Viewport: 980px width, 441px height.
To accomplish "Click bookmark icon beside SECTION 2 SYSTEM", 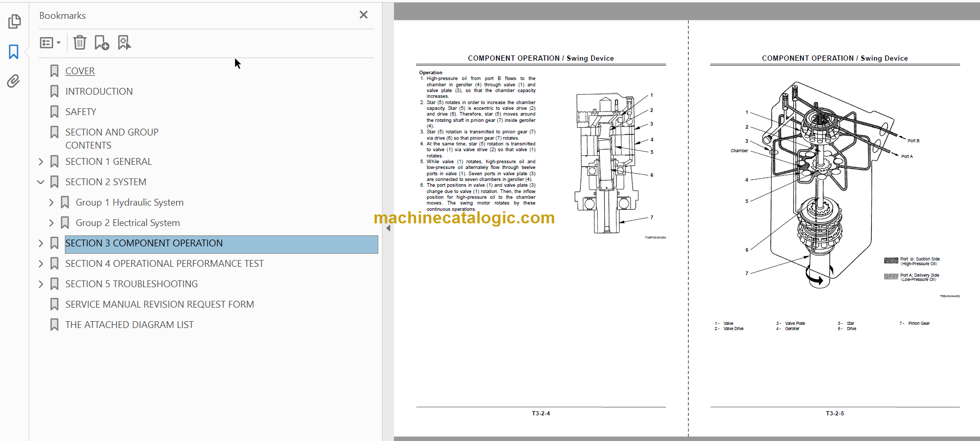I will tap(54, 182).
